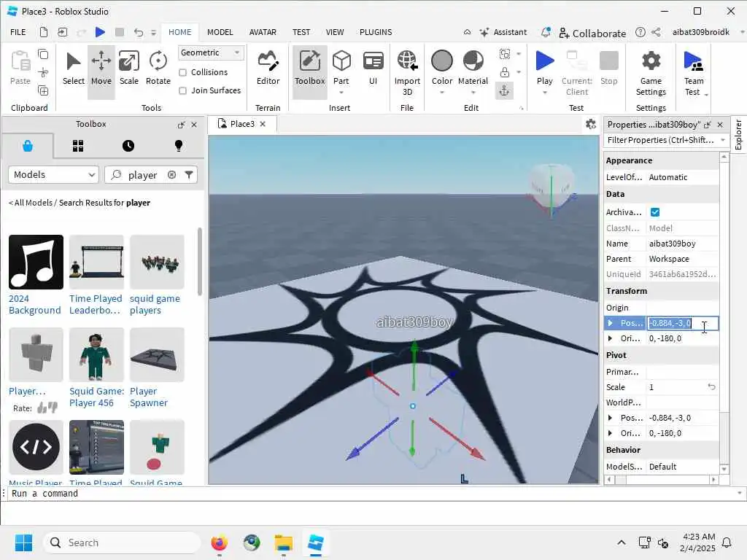The image size is (747, 560).
Task: Click the Lock tool icon
Action: (x=505, y=72)
